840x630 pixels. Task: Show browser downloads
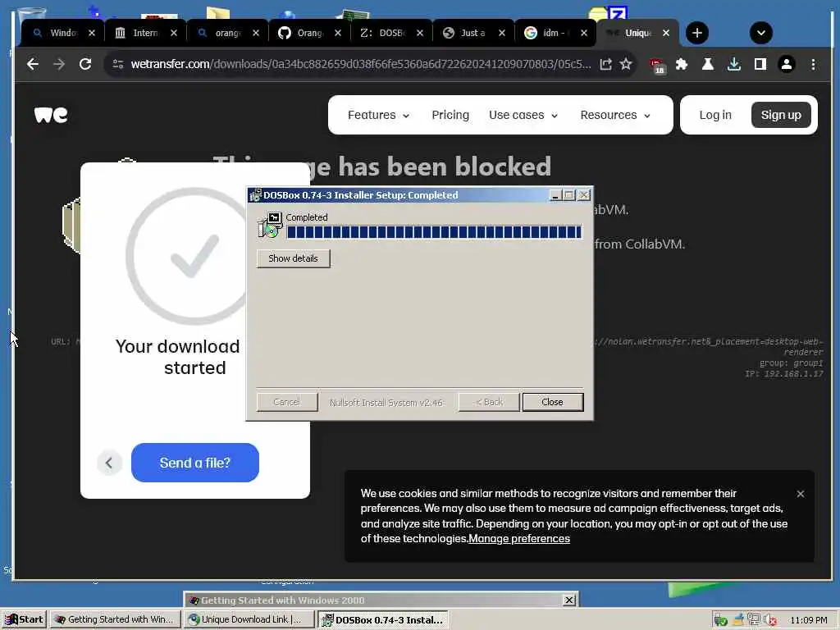[x=734, y=64]
